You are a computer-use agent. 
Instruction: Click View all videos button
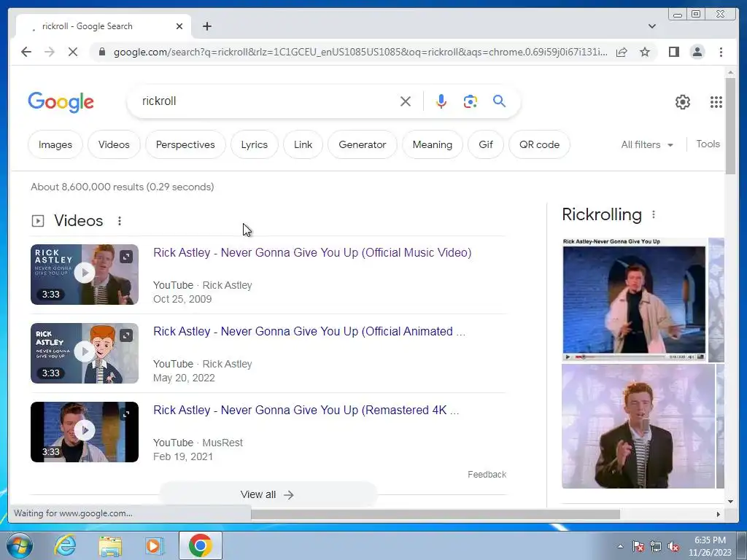pyautogui.click(x=268, y=494)
